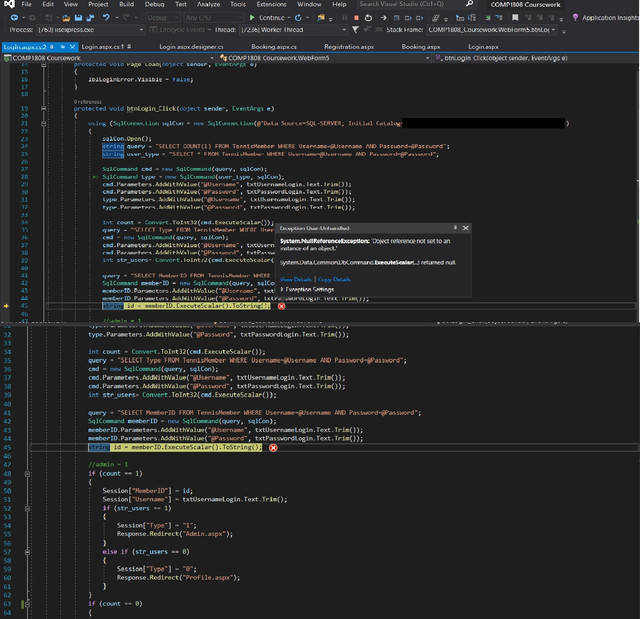The image size is (640, 619).
Task: Click the Pause (Break All) icon
Action: [344, 18]
